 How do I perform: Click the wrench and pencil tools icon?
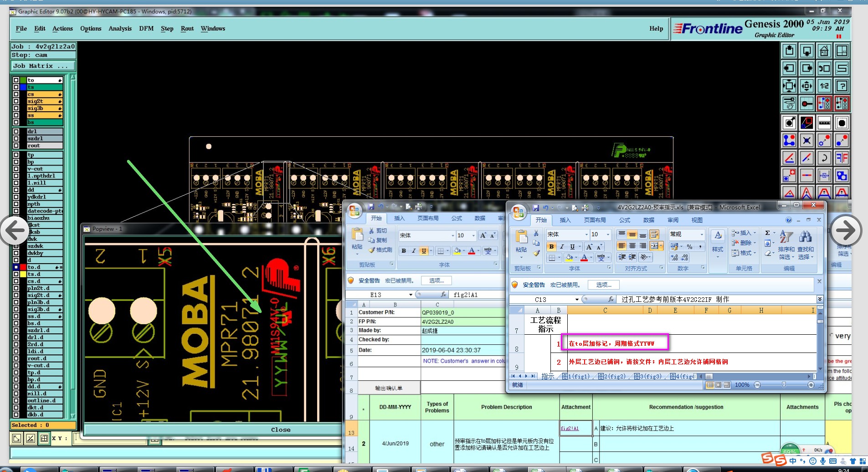(x=789, y=104)
